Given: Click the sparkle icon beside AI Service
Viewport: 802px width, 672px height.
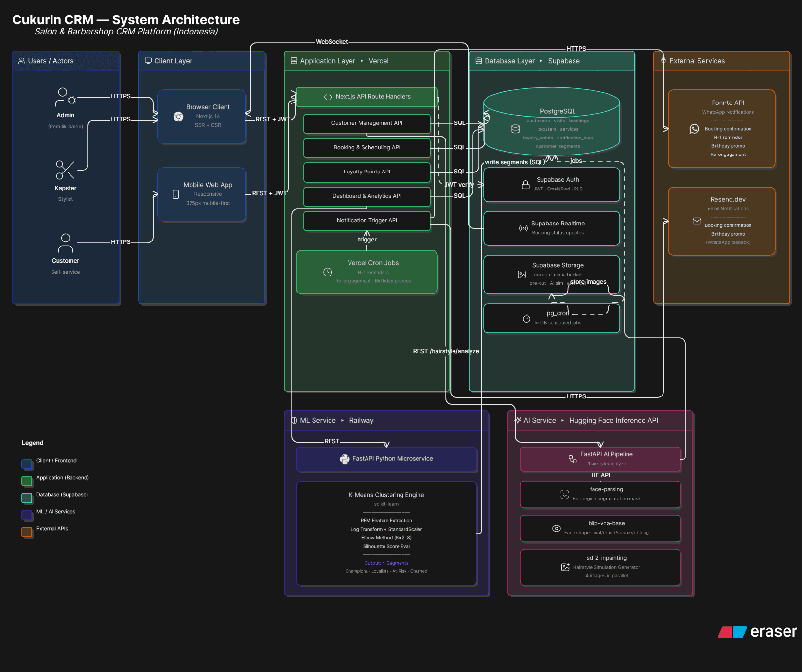Looking at the screenshot, I should (518, 420).
